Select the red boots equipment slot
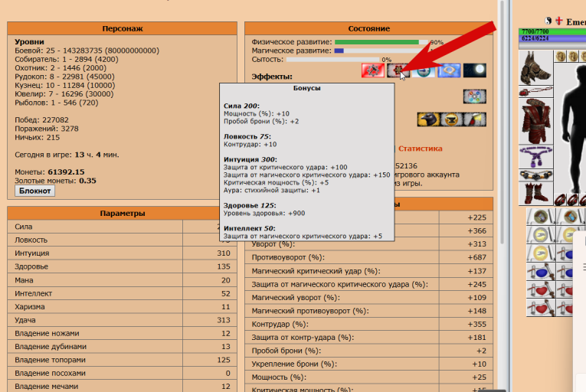586x392 pixels. coord(536,194)
